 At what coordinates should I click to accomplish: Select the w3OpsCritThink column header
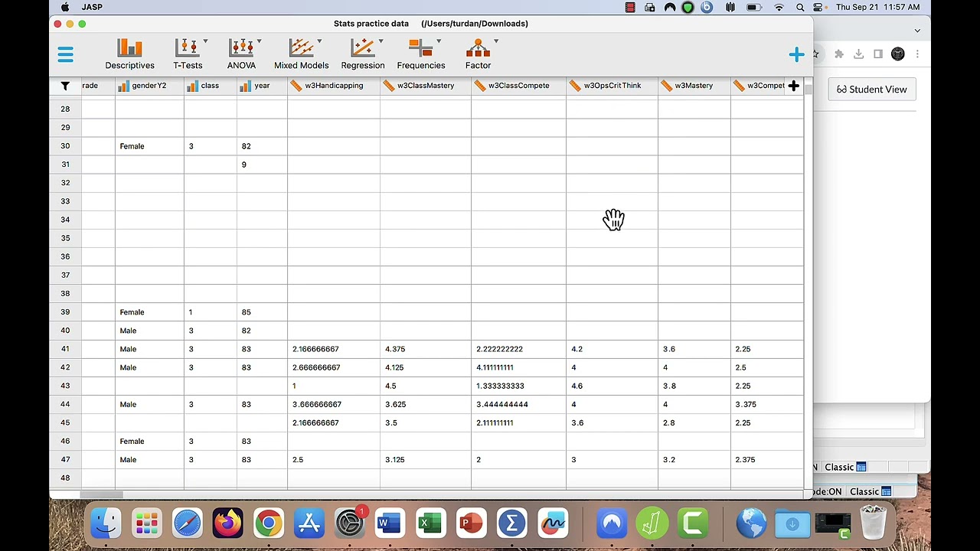coord(612,86)
